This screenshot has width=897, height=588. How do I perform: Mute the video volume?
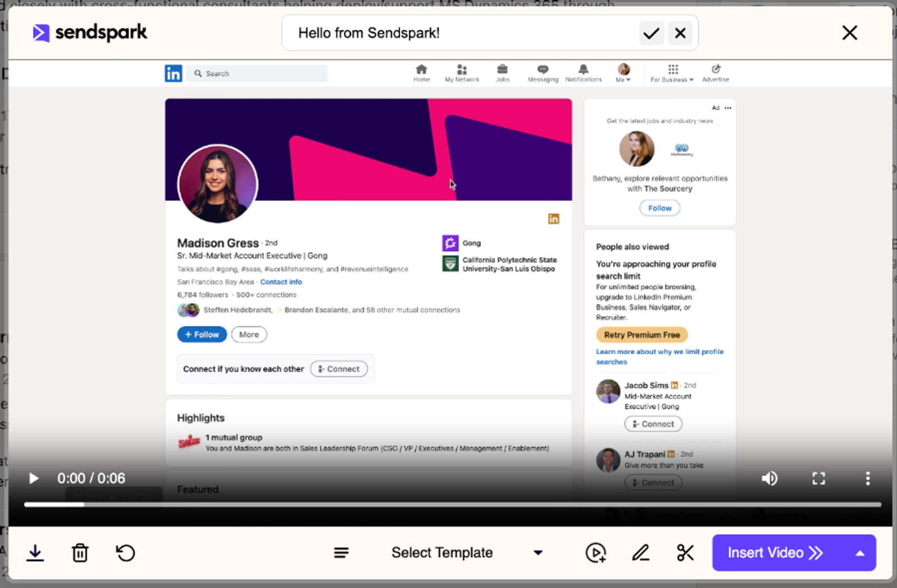pos(769,478)
